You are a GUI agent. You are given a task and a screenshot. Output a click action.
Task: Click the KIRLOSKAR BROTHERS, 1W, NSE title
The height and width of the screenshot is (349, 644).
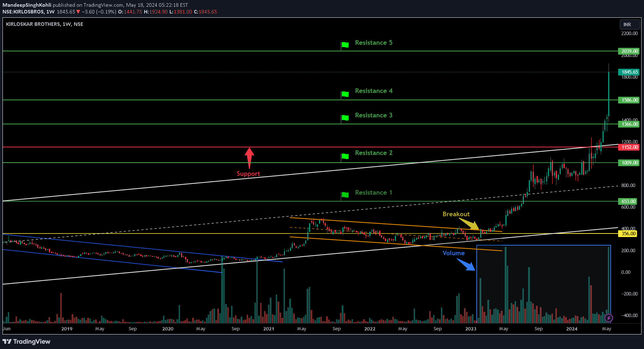point(45,24)
